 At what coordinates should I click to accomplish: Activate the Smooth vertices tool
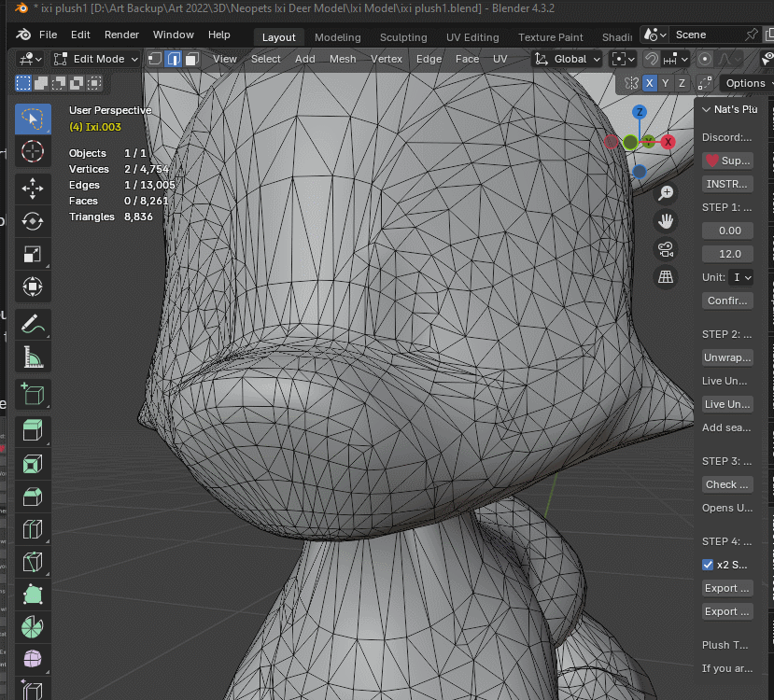click(x=33, y=659)
